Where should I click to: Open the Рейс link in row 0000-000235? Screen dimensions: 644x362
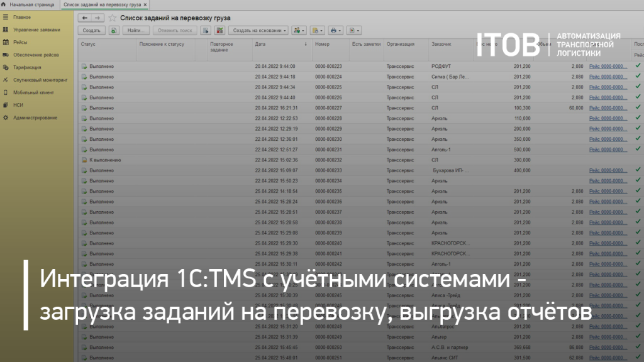point(608,191)
